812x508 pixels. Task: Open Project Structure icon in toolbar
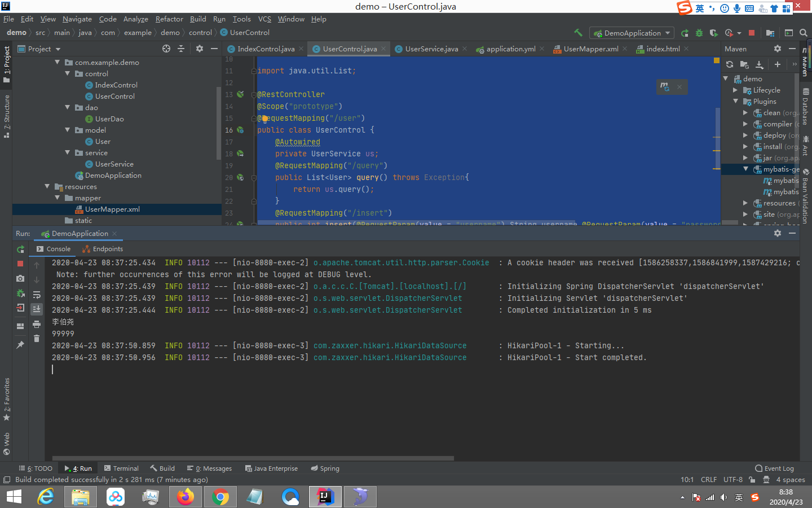coord(770,33)
